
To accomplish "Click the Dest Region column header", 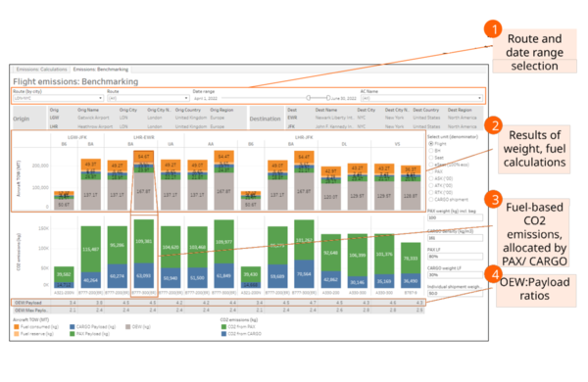I will 460,110.
